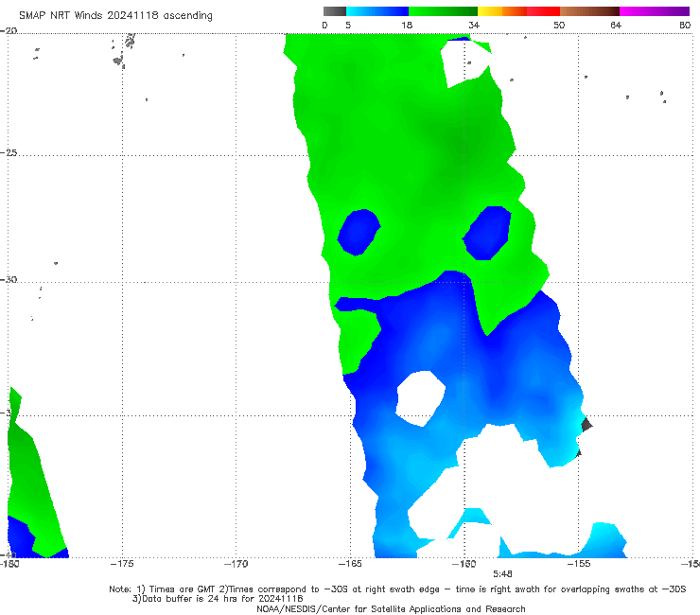
Task: Click the longitude label '-155'
Action: tap(579, 564)
